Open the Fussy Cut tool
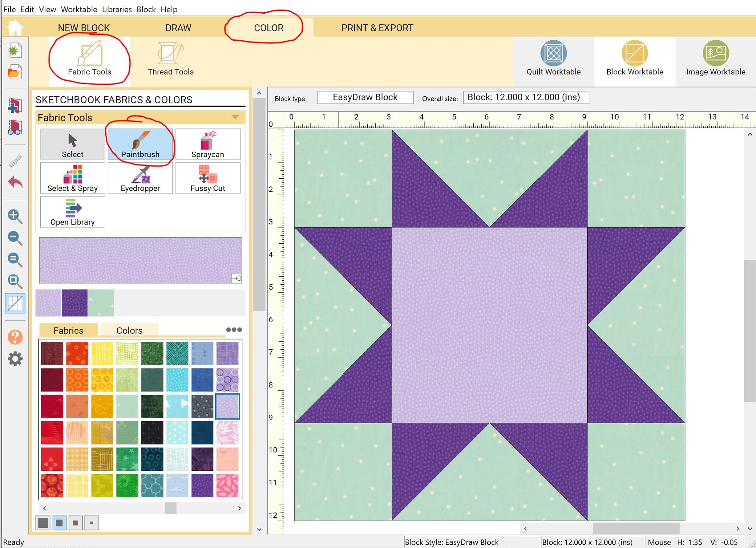The width and height of the screenshot is (756, 548). tap(207, 178)
